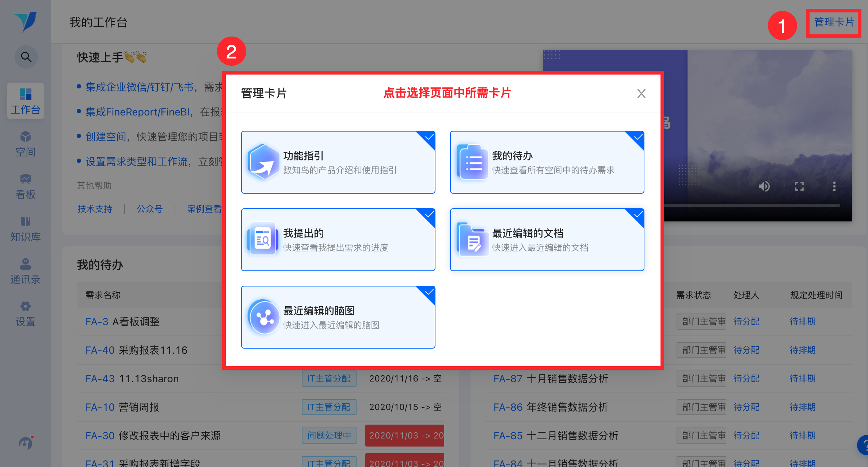Toggle the 最近编辑的脑图 card
This screenshot has height=467, width=868.
click(338, 317)
